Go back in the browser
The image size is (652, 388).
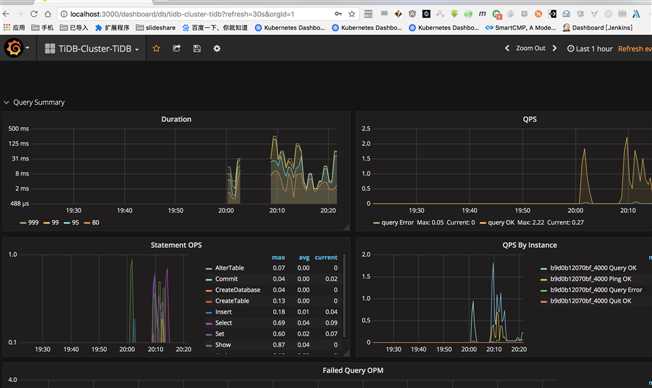point(6,14)
